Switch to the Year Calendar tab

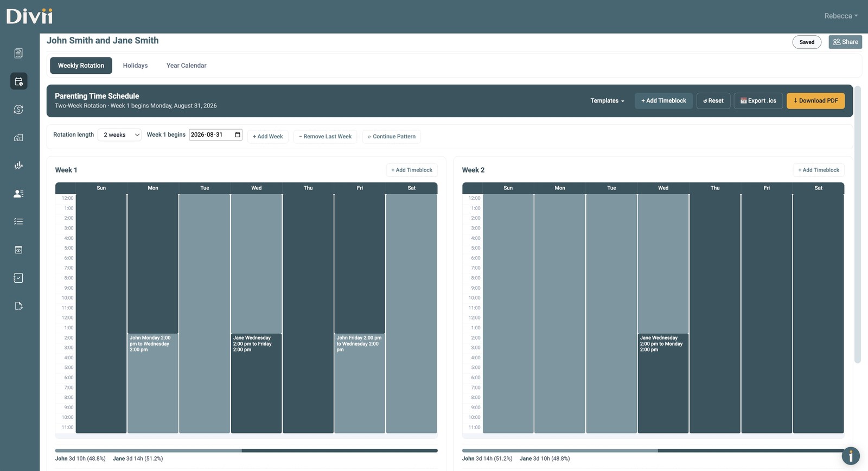click(x=187, y=66)
